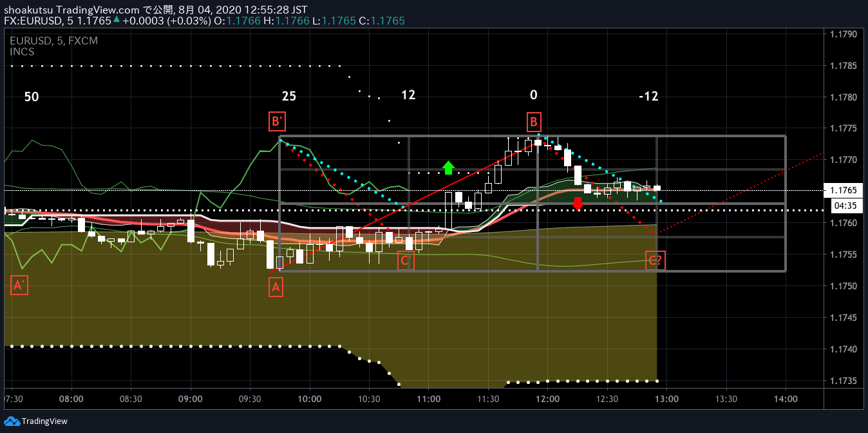Image resolution: width=868 pixels, height=433 pixels.
Task: Click the white 25 number annotation
Action: (x=289, y=97)
